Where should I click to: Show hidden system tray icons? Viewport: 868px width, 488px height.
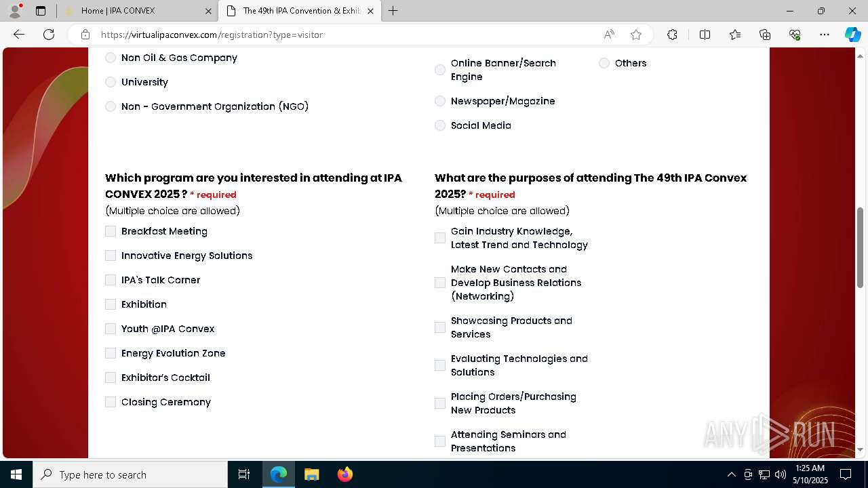coord(731,474)
